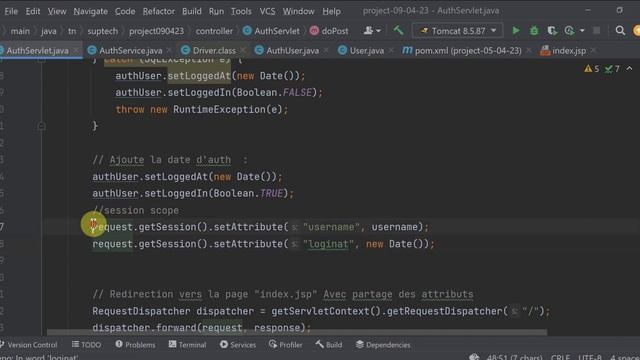Open the Problems tool window
Viewport: 640px width, 360px height.
click(x=135, y=345)
